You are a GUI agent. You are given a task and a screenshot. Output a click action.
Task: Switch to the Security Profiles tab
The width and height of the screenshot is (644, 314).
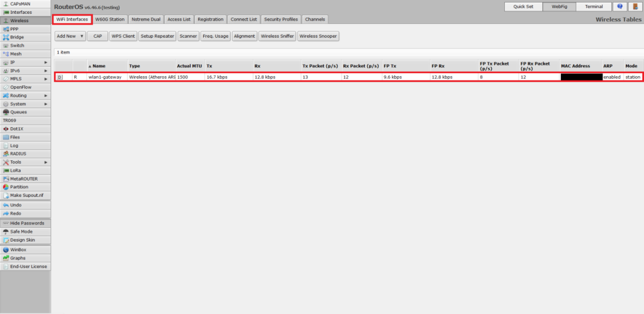pos(281,20)
